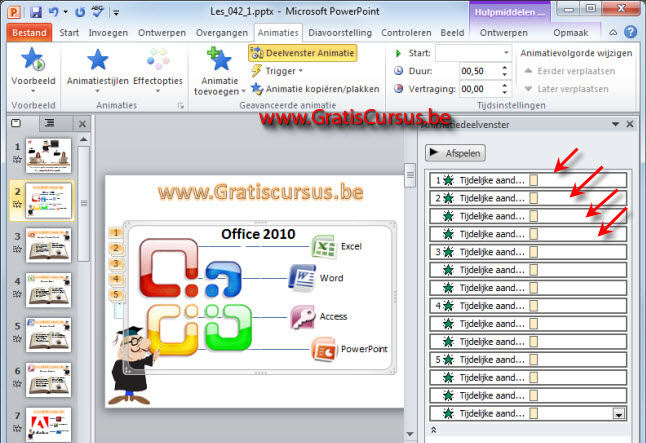646x443 pixels.
Task: Open the Beeld ribbon tab
Action: pos(452,33)
